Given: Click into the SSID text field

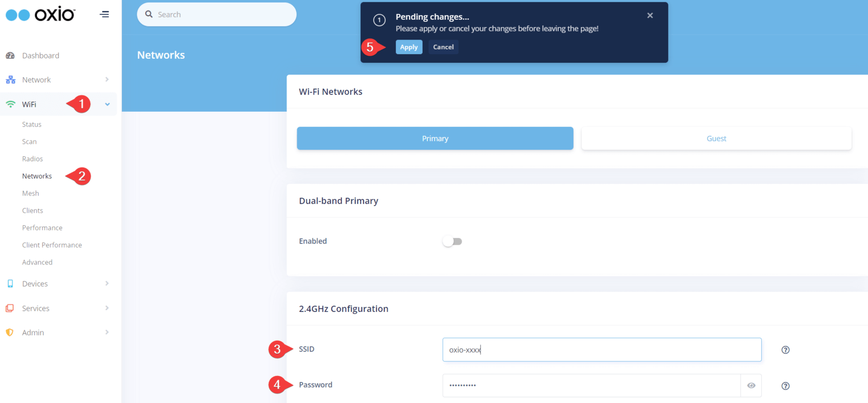Looking at the screenshot, I should click(x=601, y=350).
